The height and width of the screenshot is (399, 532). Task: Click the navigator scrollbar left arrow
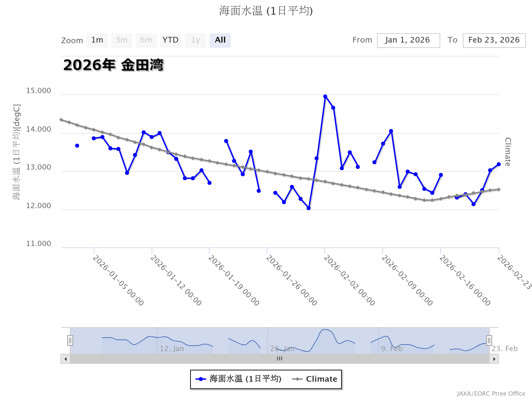[66, 359]
